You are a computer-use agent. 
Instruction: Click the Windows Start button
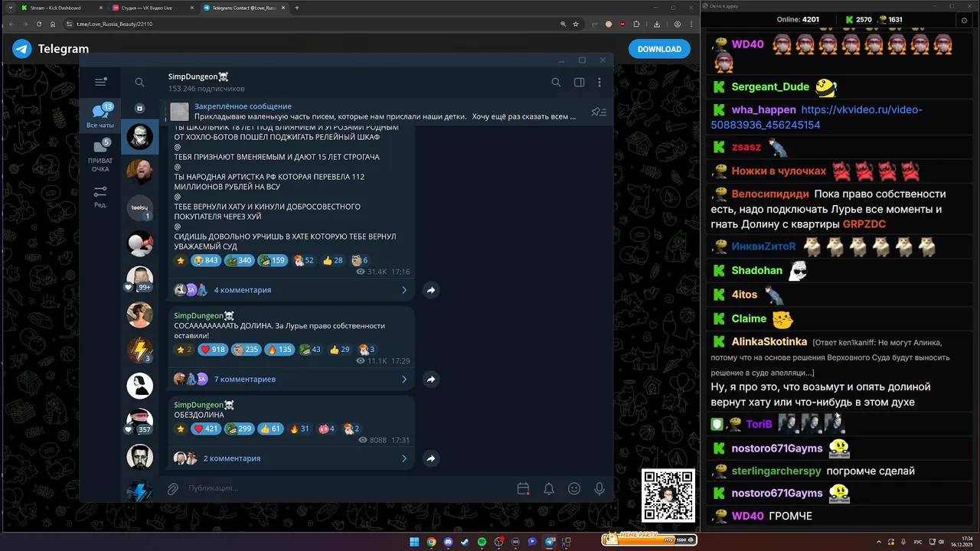point(414,542)
